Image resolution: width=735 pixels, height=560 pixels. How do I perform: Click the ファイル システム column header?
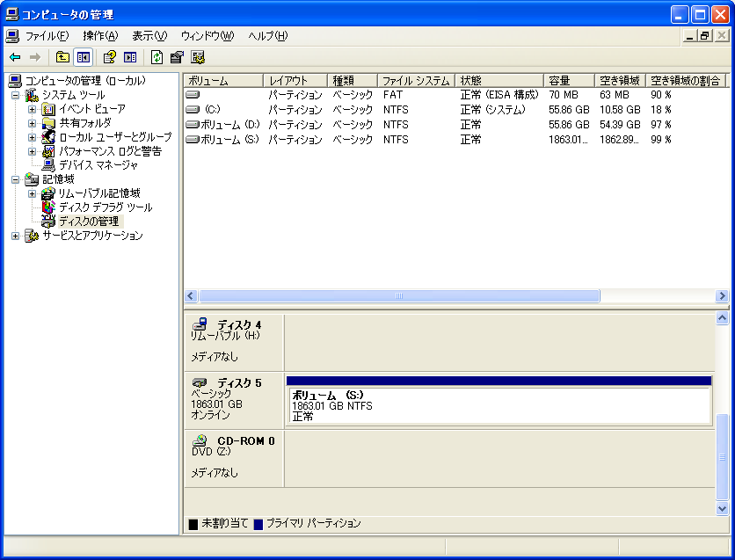coord(415,81)
